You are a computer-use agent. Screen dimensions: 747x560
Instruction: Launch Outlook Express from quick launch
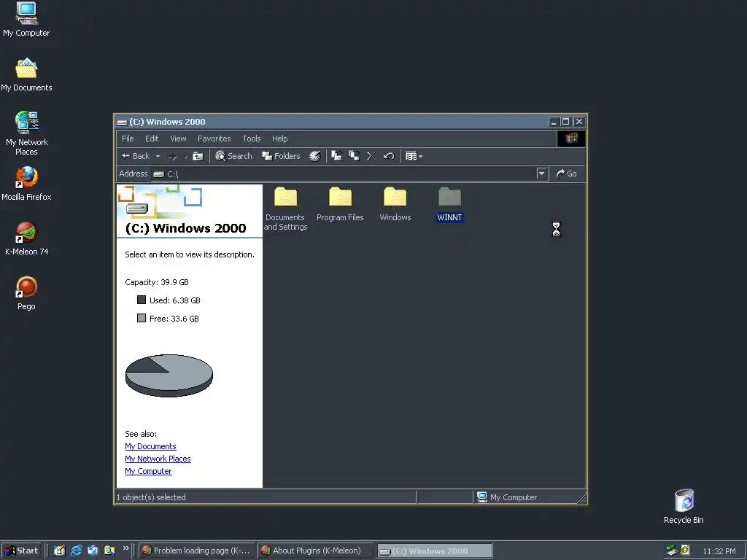click(93, 551)
